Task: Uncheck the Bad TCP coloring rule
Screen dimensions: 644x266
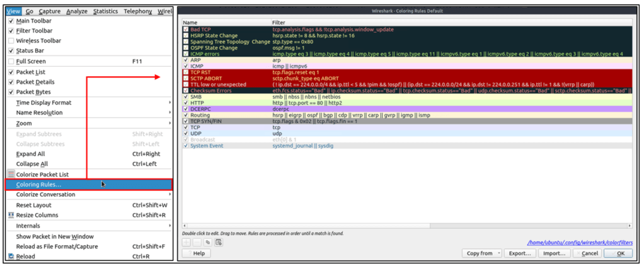Action: (185, 29)
